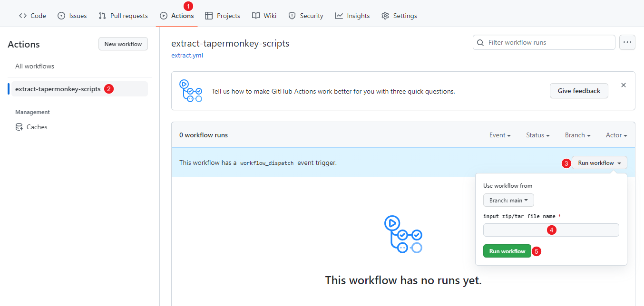Open repository Settings tab
Viewport: 644px width, 306px height.
[399, 16]
